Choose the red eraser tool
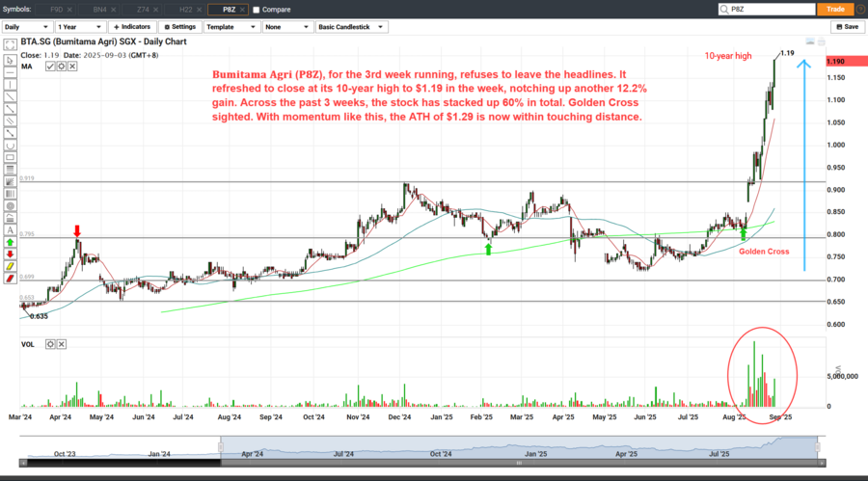The width and height of the screenshot is (868, 481). 10,279
